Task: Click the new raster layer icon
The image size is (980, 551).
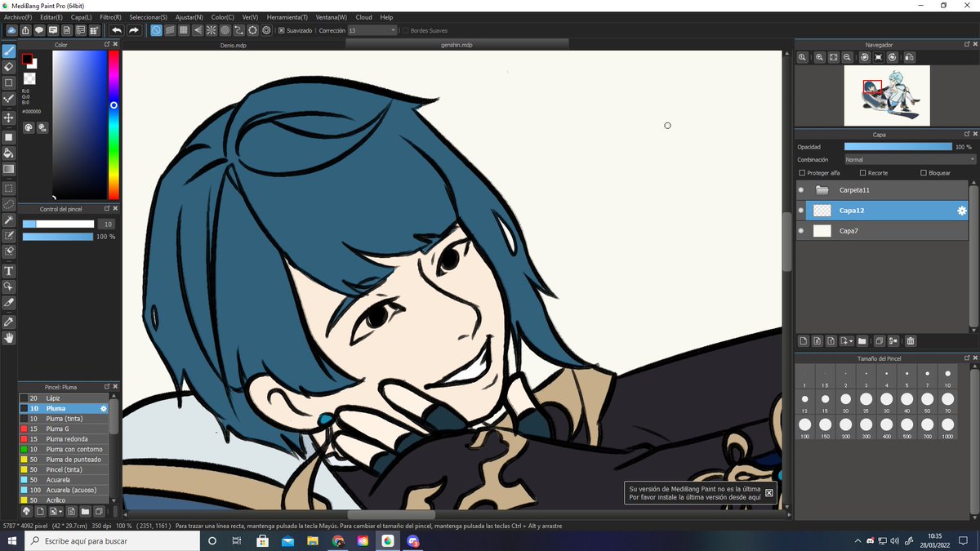Action: coord(804,341)
